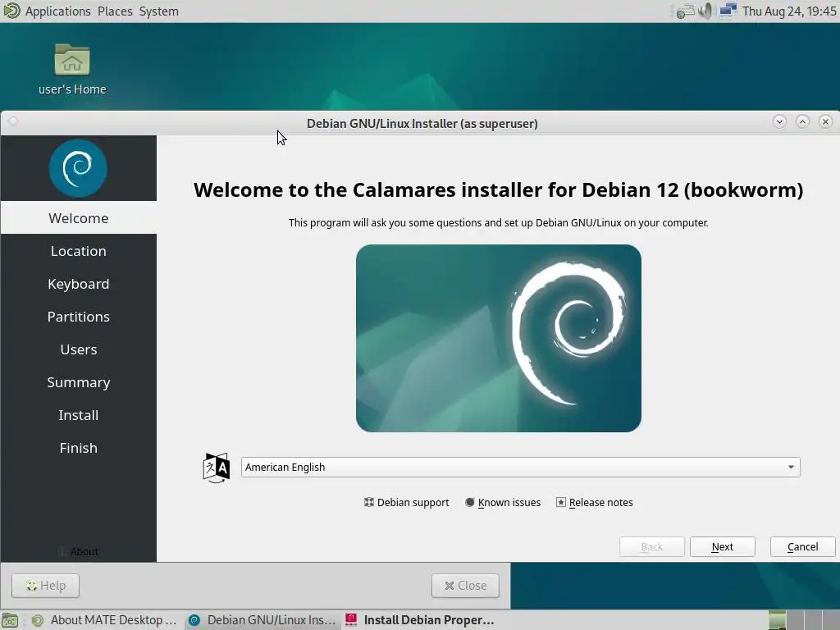
Task: Click the Debian bookworm welcome artwork image
Action: (498, 339)
